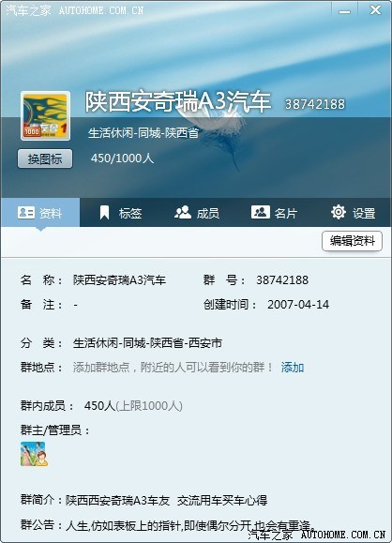This screenshot has height=543, width=392.
Task: Click the gear icon for settings
Action: (339, 212)
